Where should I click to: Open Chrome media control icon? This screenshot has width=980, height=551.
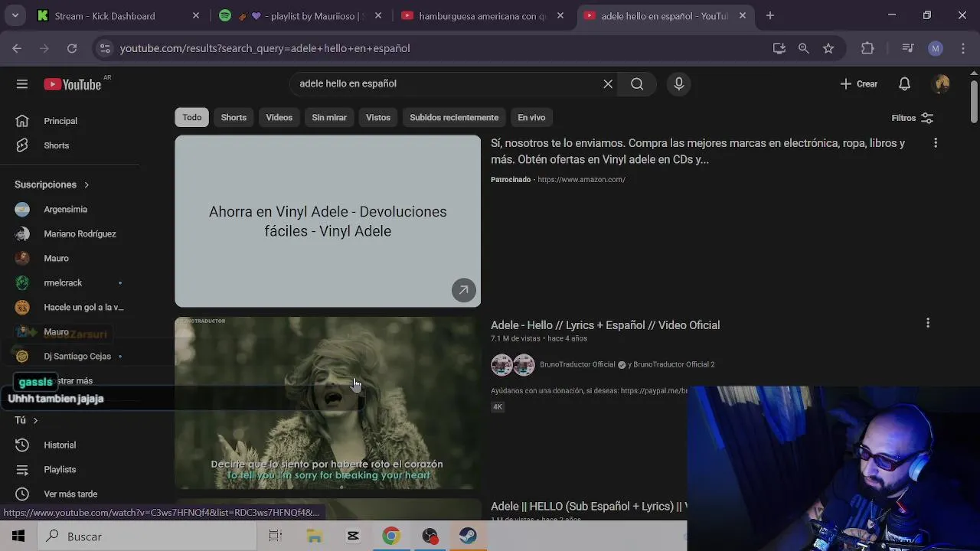pyautogui.click(x=908, y=48)
